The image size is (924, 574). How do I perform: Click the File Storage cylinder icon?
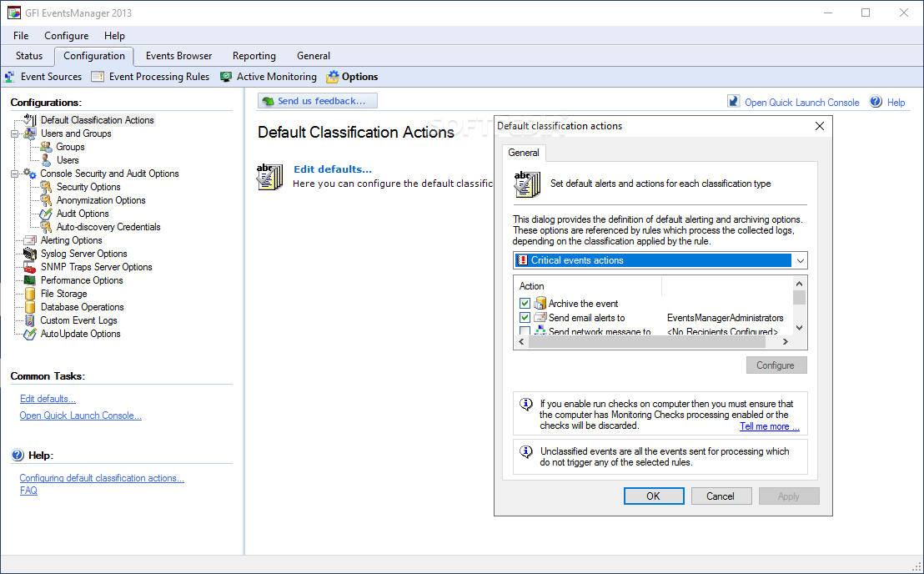click(x=30, y=294)
